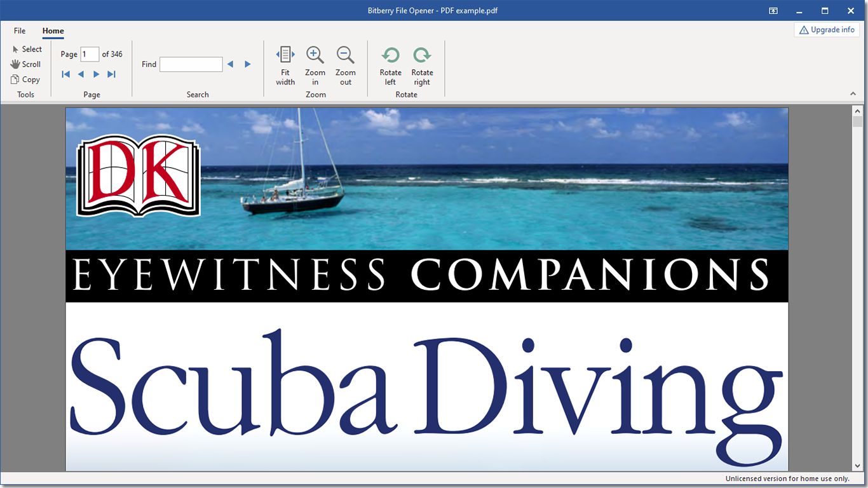Jump to the last page
Viewport: 868px width, 488px height.
[111, 74]
